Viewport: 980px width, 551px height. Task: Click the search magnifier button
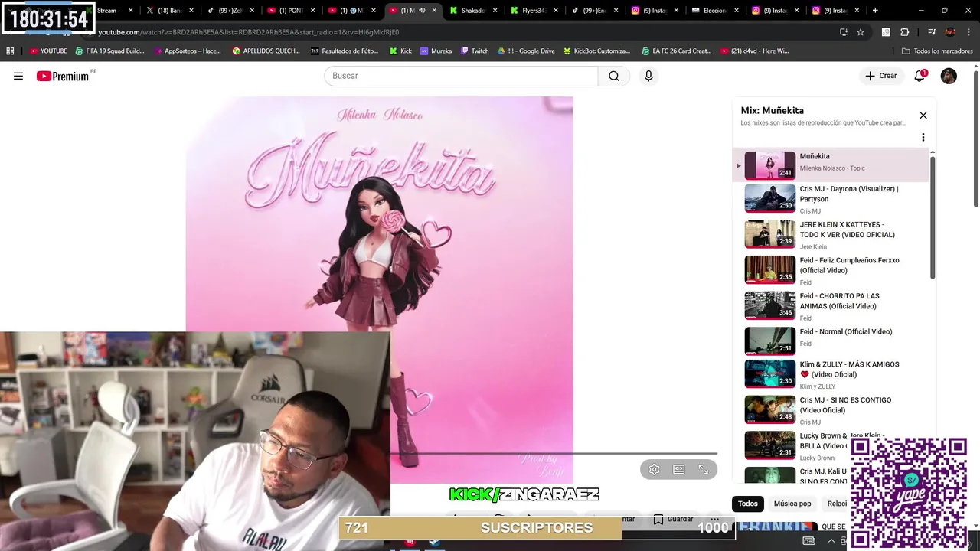614,76
